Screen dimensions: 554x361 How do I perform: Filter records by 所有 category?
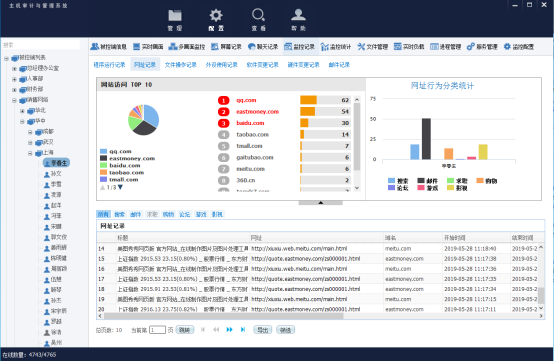coord(104,214)
